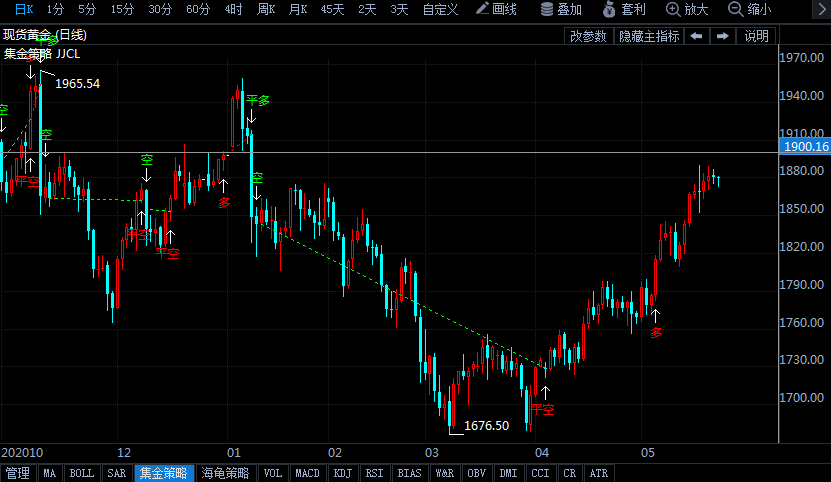
Task: Select the 海龟策略 turtle strategy tab
Action: coord(225,473)
